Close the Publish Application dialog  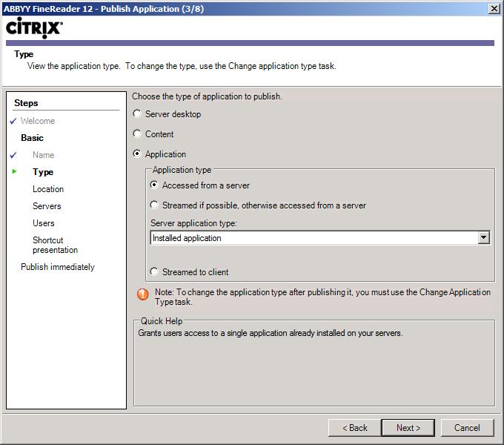[494, 9]
